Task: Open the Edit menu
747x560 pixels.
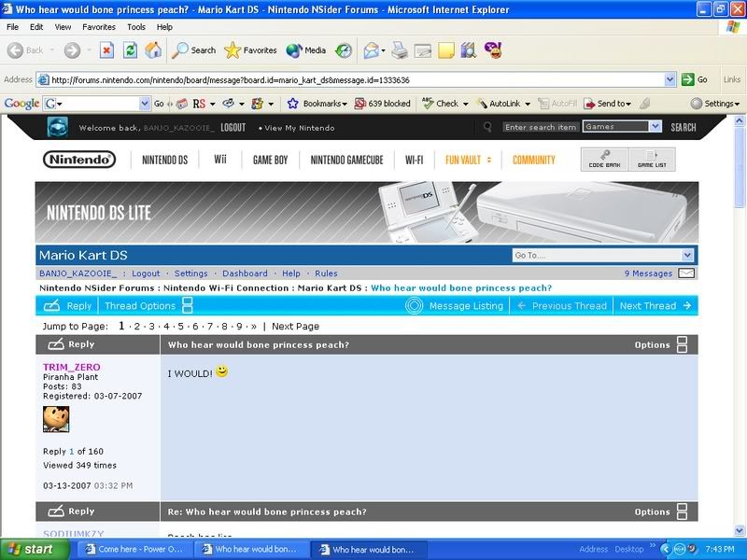Action: tap(36, 27)
